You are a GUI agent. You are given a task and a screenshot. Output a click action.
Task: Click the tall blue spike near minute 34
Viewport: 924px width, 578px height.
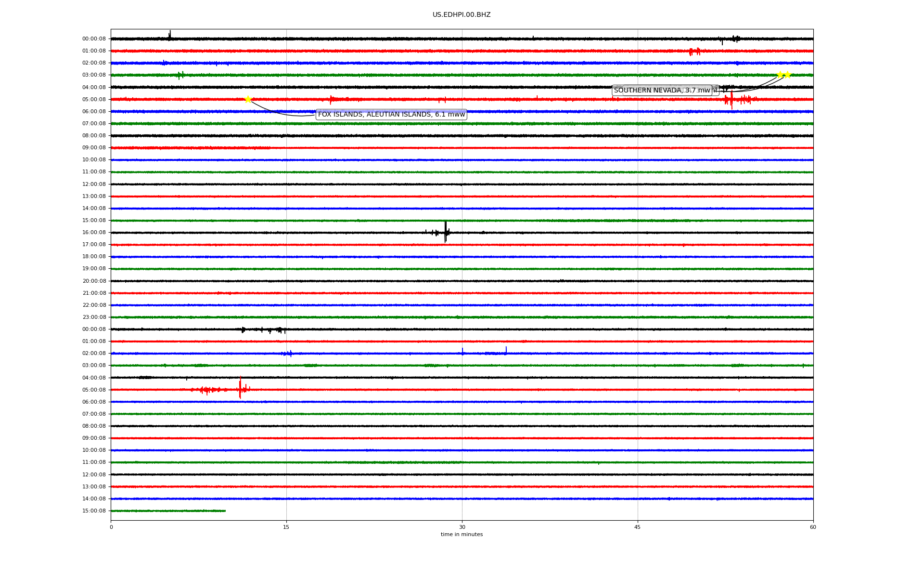[506, 350]
